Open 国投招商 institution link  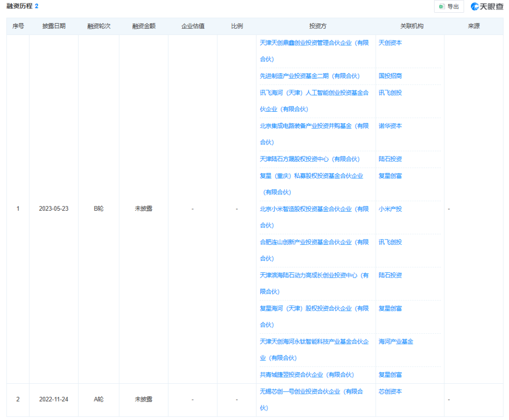pyautogui.click(x=390, y=76)
